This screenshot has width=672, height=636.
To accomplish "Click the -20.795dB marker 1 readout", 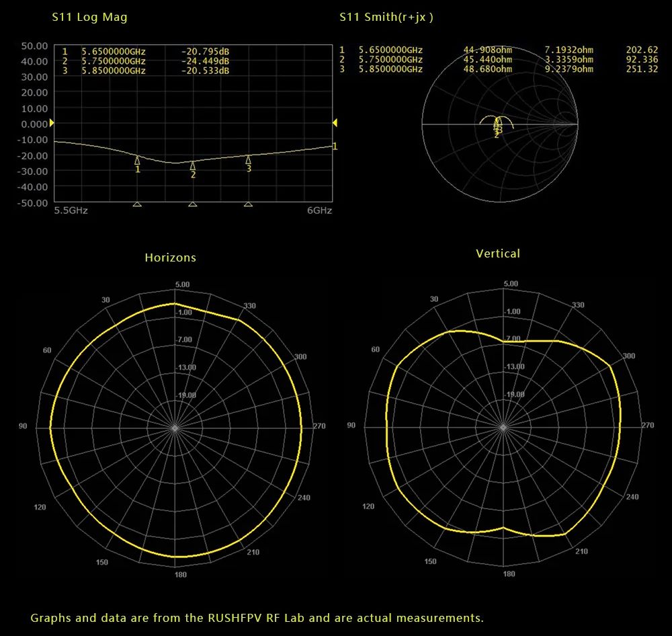I will pyautogui.click(x=205, y=51).
